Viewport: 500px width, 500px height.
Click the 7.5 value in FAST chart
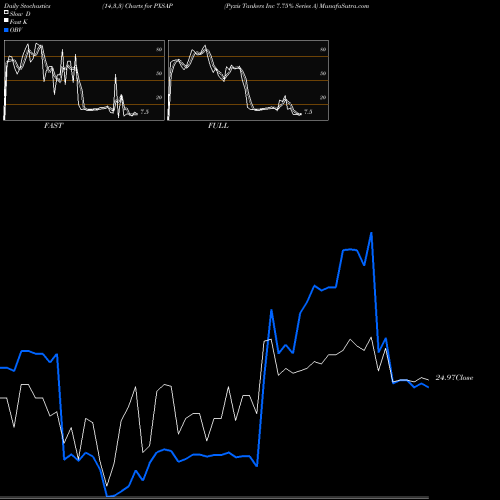(x=144, y=112)
